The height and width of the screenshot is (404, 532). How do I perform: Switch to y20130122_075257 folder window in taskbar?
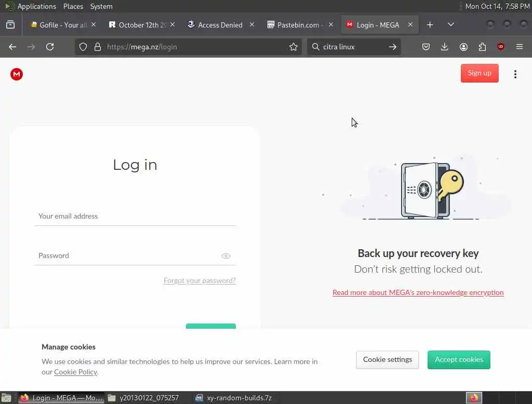pos(148,398)
